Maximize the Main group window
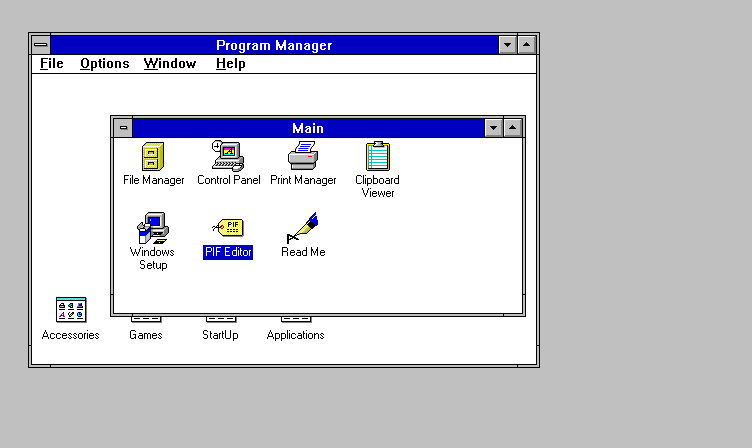Viewport: 752px width, 448px height. 512,128
